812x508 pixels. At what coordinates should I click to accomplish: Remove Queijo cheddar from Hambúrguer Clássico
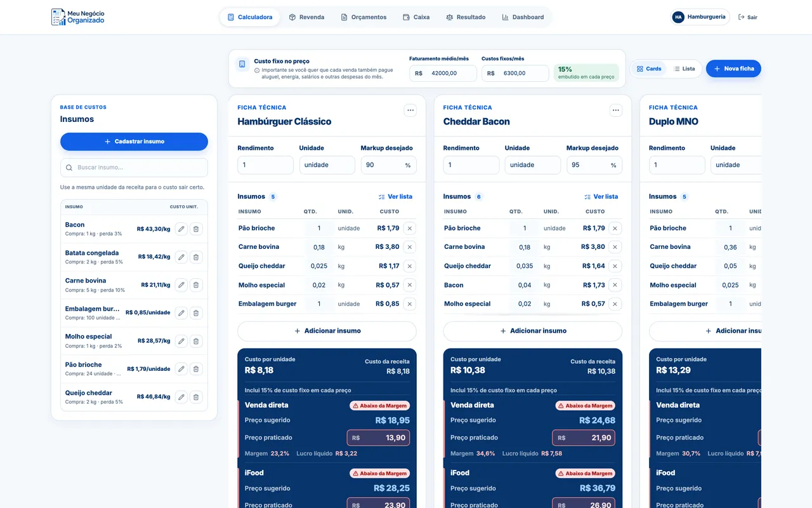(x=409, y=266)
